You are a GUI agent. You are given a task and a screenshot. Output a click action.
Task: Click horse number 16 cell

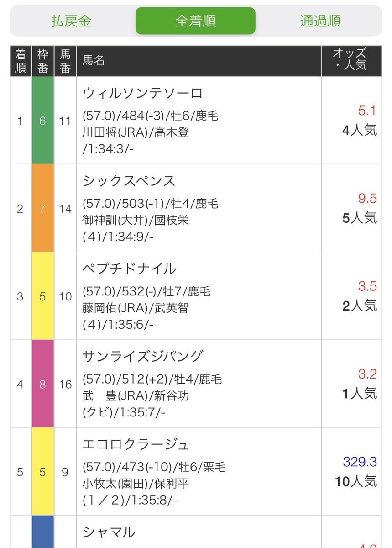click(x=65, y=385)
